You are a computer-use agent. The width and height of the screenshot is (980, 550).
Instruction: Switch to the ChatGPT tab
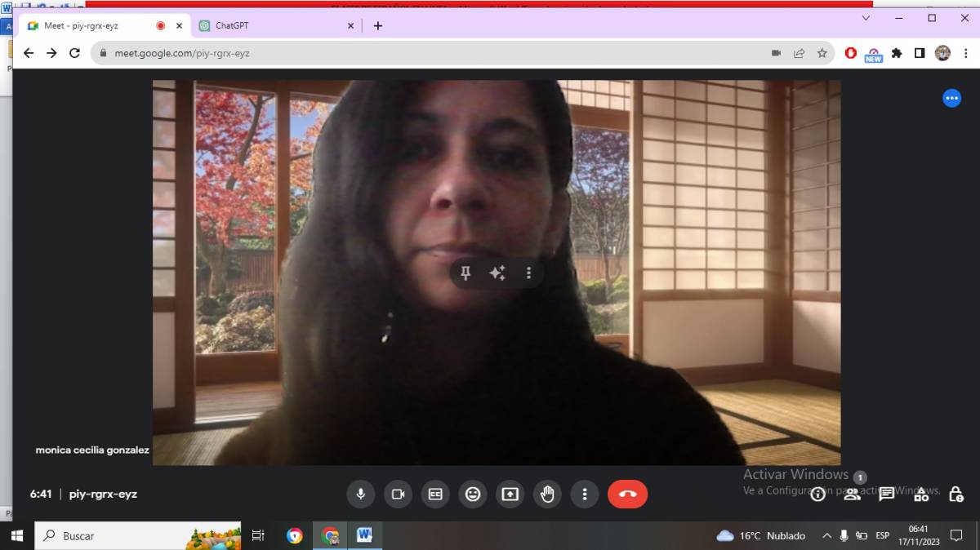pos(278,25)
